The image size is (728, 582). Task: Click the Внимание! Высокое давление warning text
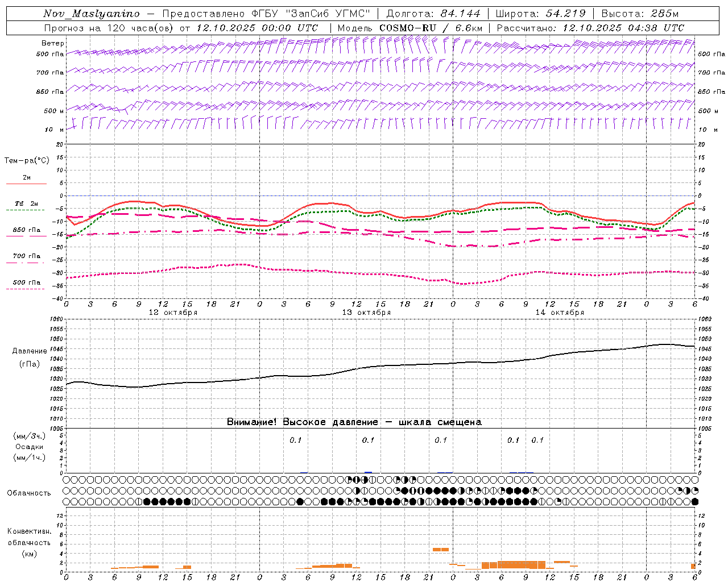354,422
